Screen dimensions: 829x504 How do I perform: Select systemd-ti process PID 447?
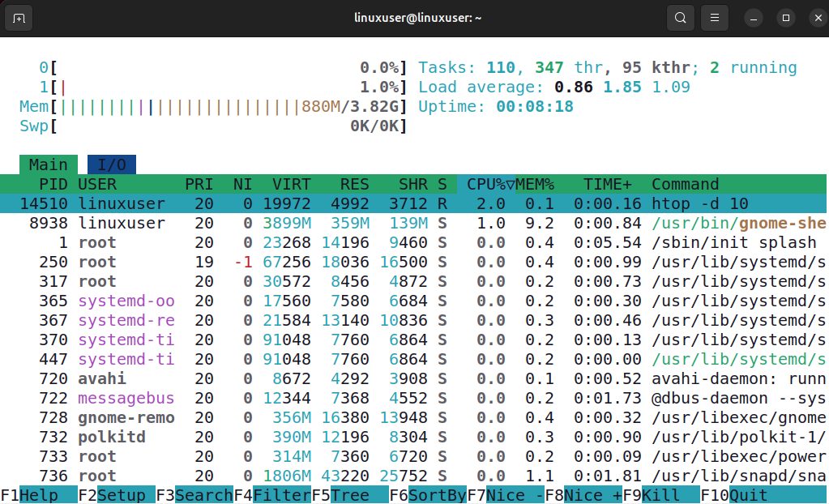coord(413,359)
